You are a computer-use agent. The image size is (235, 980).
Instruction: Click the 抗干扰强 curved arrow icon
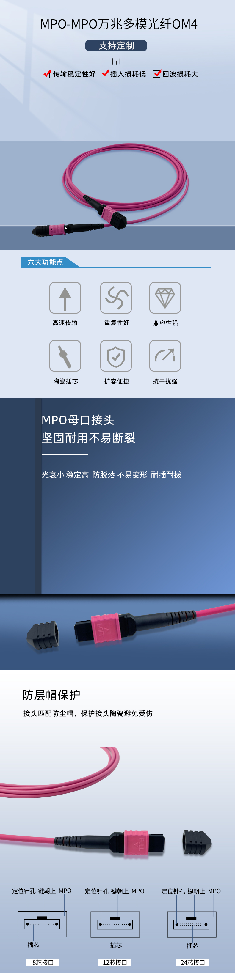[165, 356]
